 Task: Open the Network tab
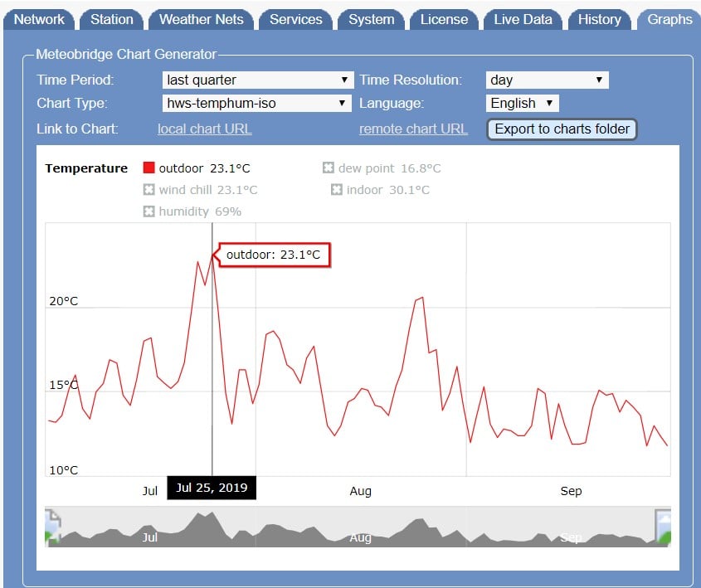coord(39,19)
